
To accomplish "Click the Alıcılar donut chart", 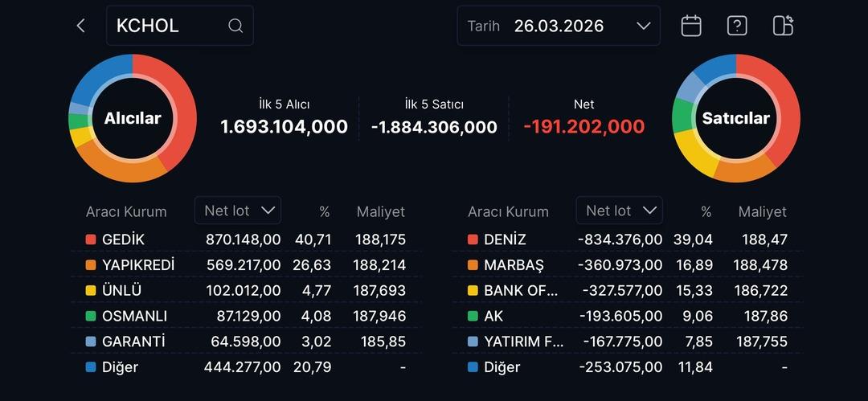I will pos(133,118).
